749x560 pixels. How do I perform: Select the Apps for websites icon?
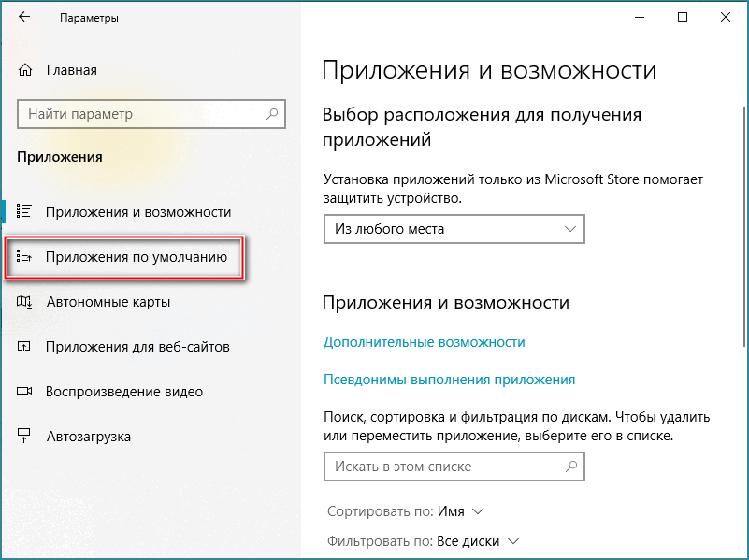tap(24, 347)
